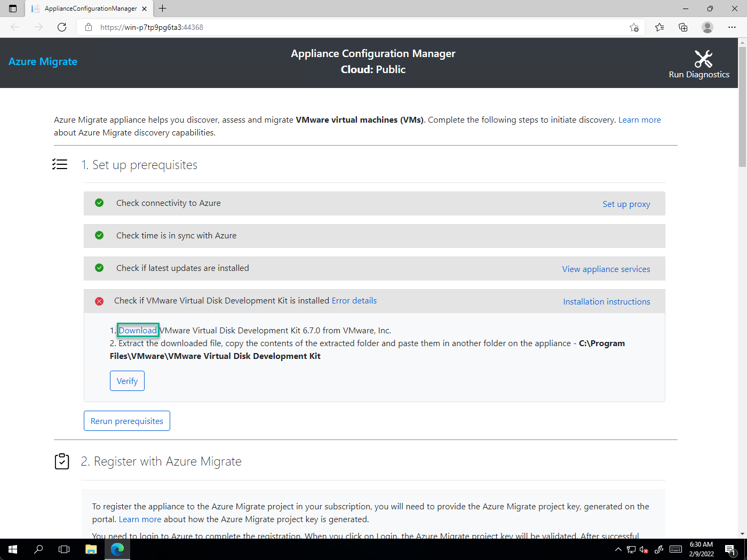
Task: Click the Verify button
Action: click(x=127, y=381)
